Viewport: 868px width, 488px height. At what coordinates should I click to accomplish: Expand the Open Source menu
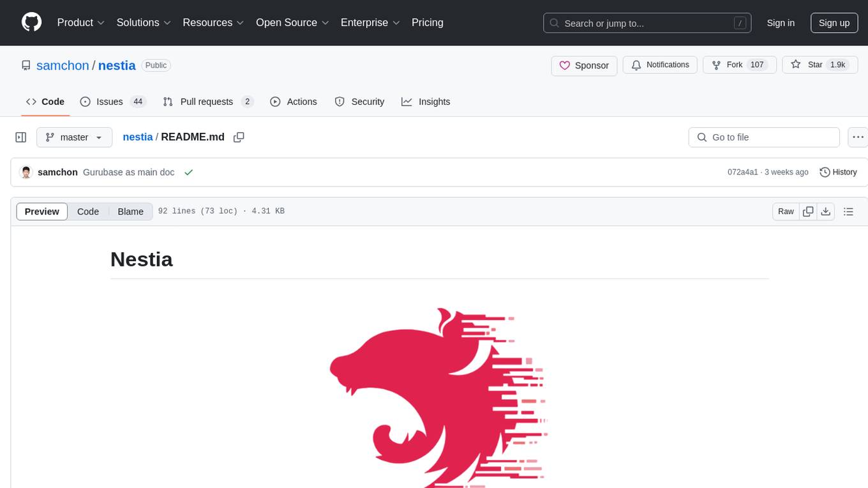[x=292, y=22]
